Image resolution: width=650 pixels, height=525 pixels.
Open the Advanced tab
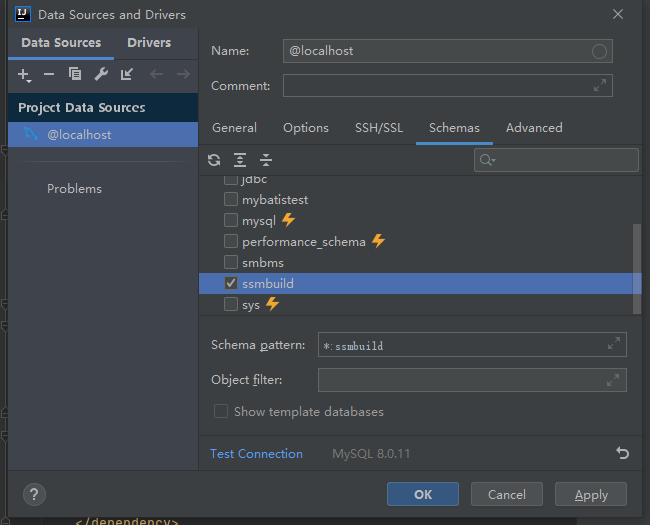[x=534, y=128]
